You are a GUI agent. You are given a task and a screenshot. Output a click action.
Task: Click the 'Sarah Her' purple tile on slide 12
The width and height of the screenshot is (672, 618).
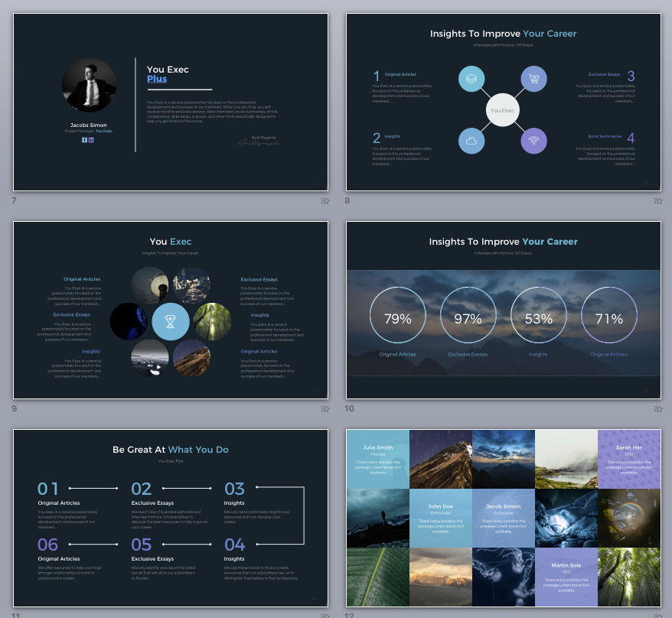click(629, 459)
